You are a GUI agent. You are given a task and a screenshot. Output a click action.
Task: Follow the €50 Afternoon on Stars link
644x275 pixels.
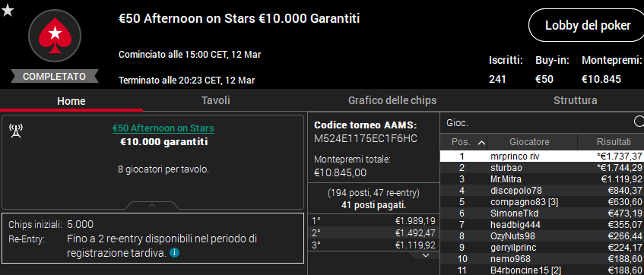(163, 128)
